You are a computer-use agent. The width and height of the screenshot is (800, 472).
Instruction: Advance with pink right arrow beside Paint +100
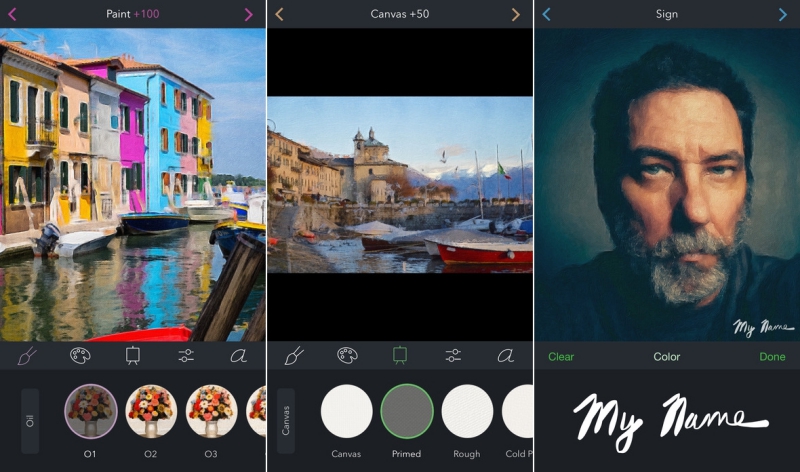[249, 14]
